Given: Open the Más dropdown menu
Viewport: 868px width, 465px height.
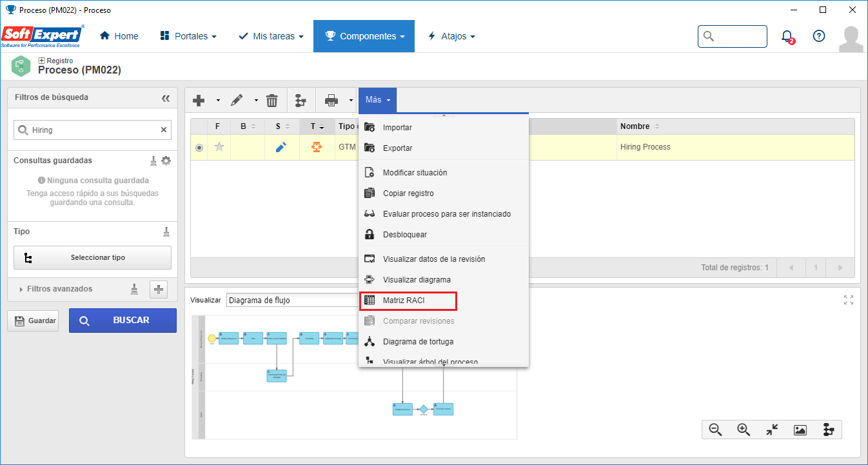Looking at the screenshot, I should 378,100.
